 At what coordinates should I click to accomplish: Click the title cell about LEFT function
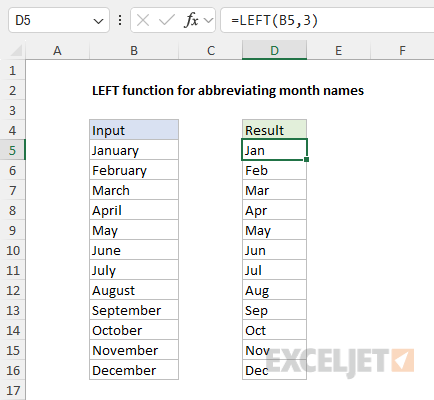(x=228, y=90)
